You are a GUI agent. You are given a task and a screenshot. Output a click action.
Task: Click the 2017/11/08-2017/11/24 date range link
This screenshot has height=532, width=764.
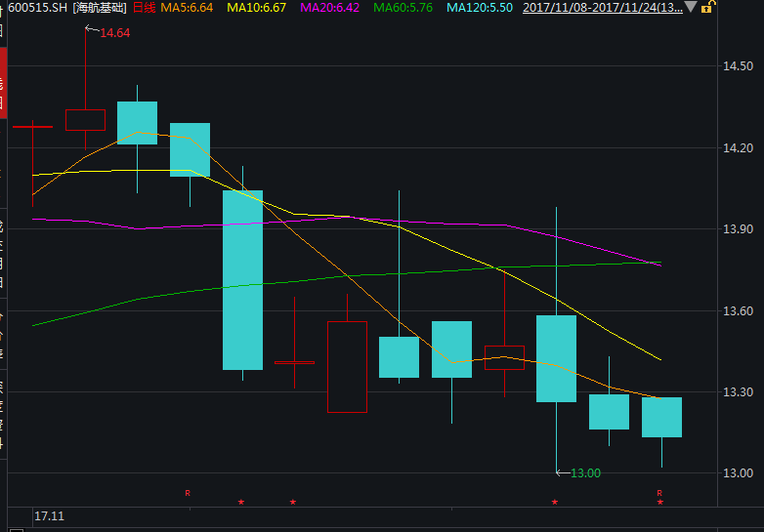(603, 8)
